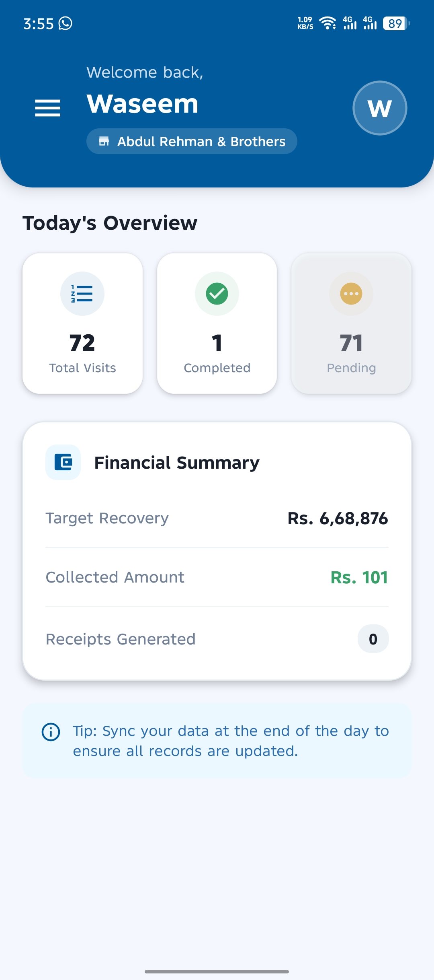Viewport: 434px width, 980px height.
Task: Tap the sync data tip text
Action: click(x=231, y=741)
